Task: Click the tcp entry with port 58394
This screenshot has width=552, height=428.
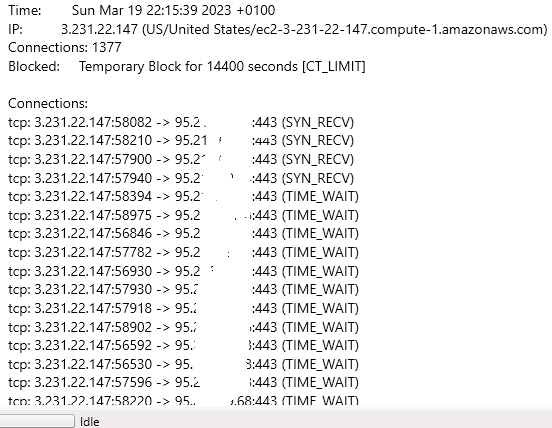Action: click(x=183, y=196)
